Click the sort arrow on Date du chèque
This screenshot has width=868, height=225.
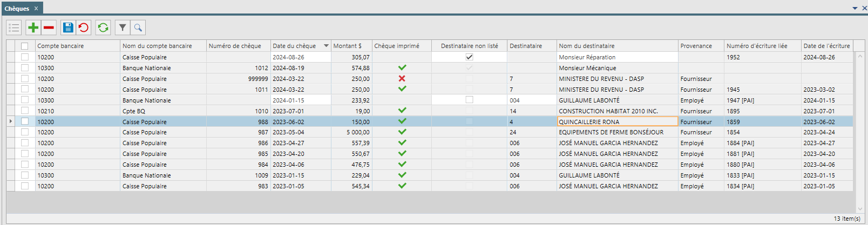point(326,46)
